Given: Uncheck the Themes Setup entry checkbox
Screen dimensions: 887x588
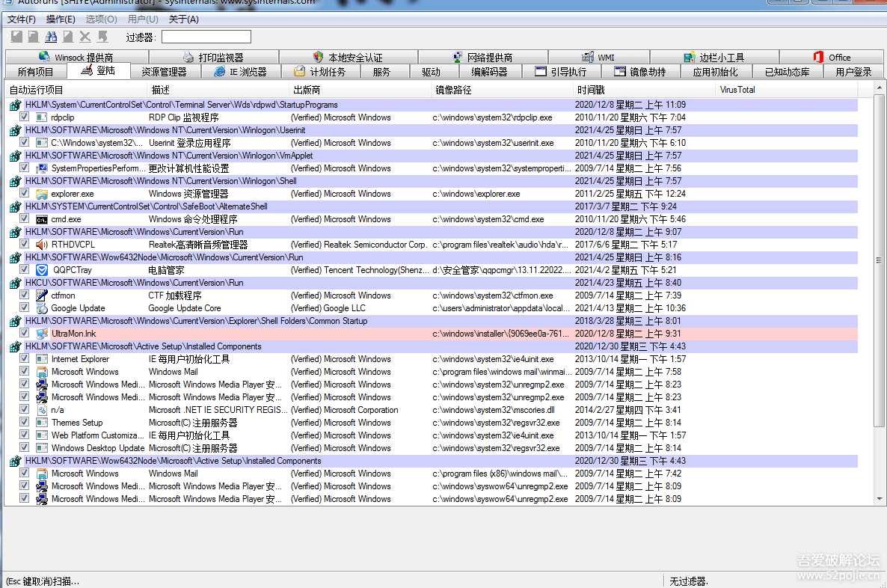Looking at the screenshot, I should [25, 423].
